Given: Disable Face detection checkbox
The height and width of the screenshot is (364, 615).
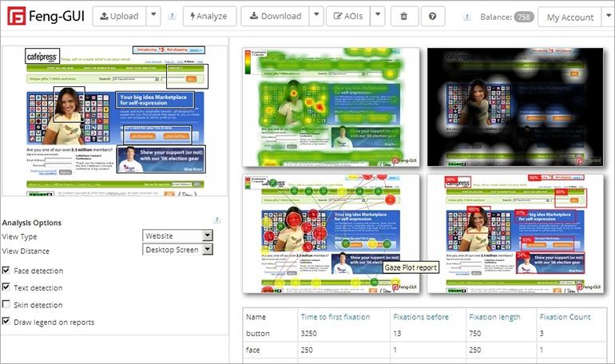Looking at the screenshot, I should [7, 271].
